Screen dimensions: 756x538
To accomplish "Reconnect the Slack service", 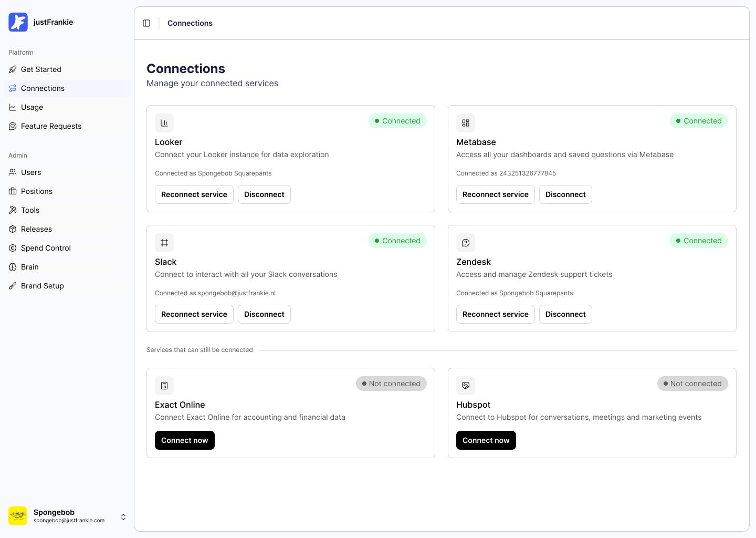I will pos(194,314).
